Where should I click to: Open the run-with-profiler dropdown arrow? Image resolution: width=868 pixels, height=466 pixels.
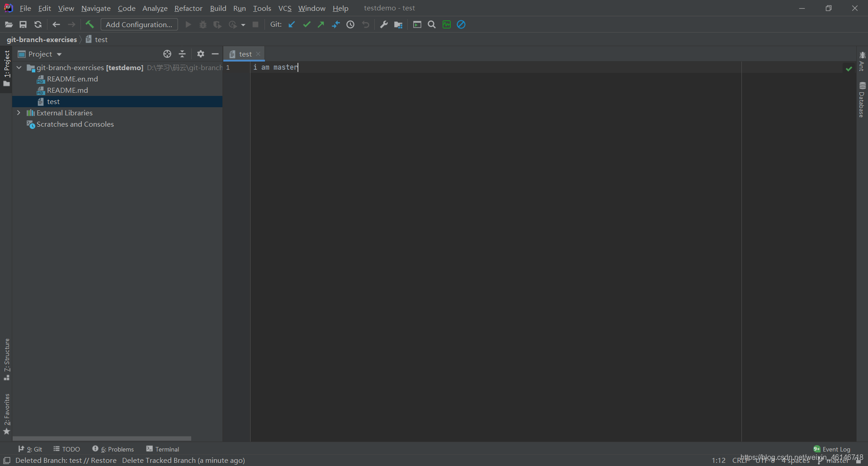[243, 25]
